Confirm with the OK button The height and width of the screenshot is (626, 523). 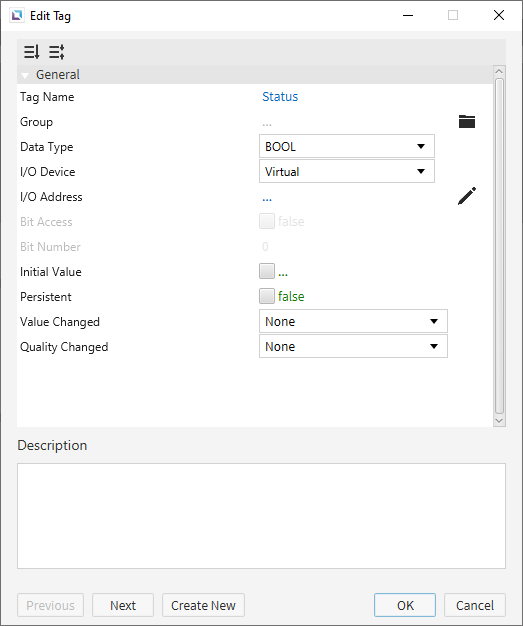(405, 605)
